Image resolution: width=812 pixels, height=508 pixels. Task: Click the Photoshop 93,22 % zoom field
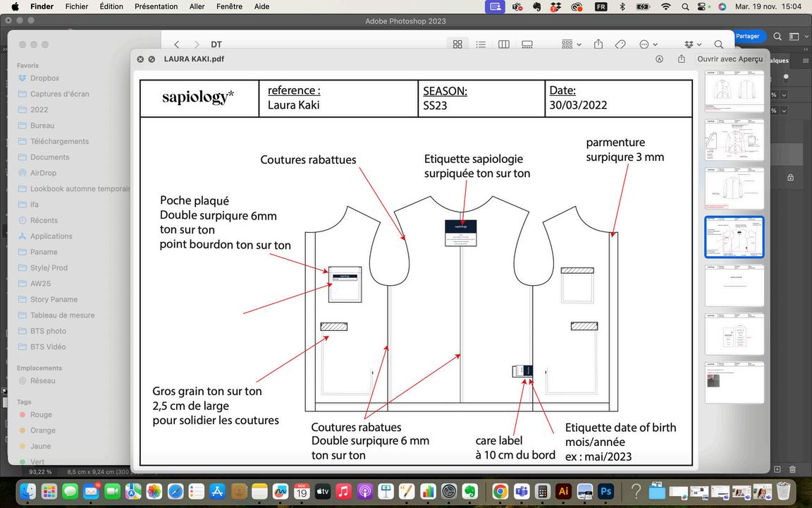[x=40, y=472]
